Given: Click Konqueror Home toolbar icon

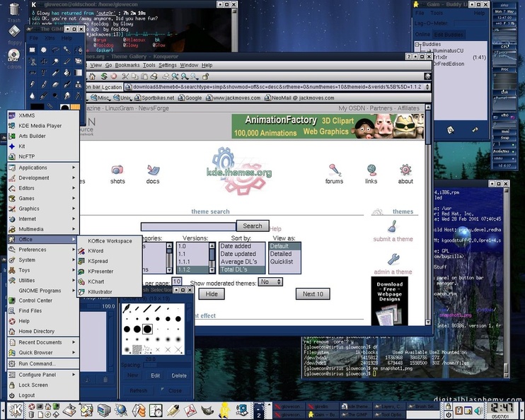Looking at the screenshot, I should tap(92, 76).
